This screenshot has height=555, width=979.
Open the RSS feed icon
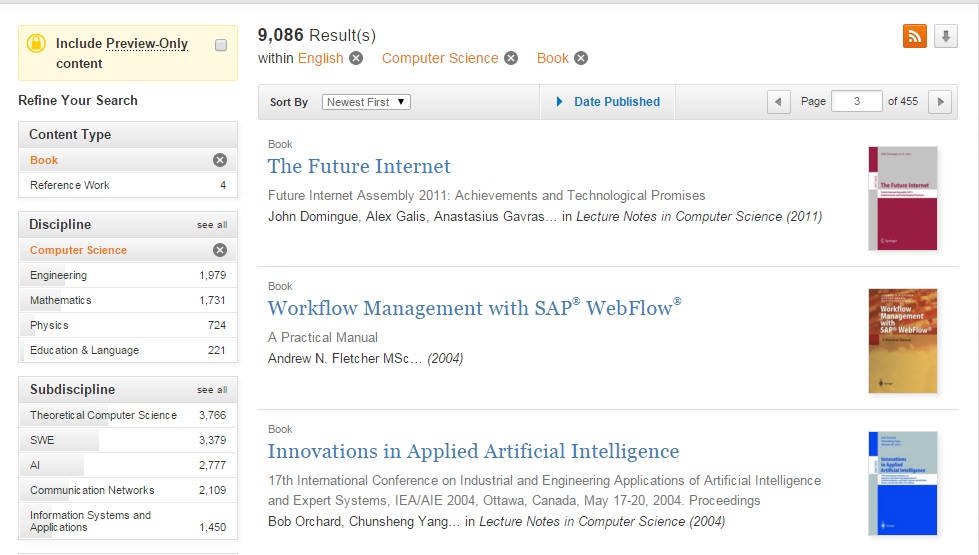(915, 36)
